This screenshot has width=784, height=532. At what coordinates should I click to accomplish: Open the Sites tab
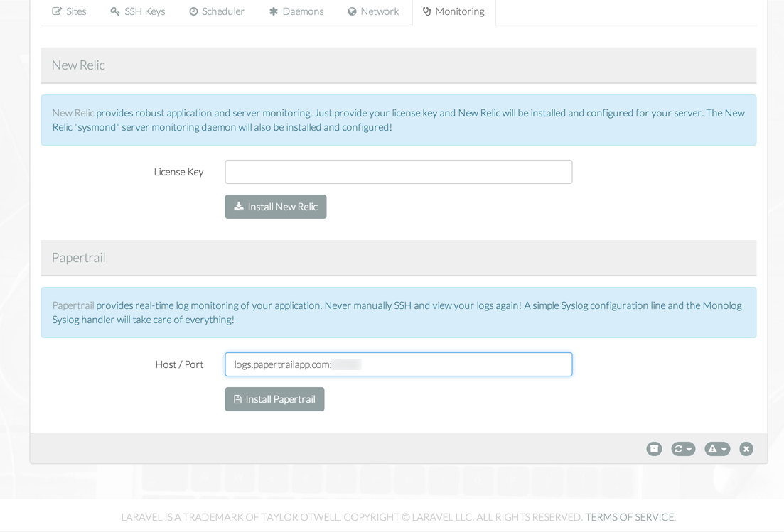pos(69,11)
